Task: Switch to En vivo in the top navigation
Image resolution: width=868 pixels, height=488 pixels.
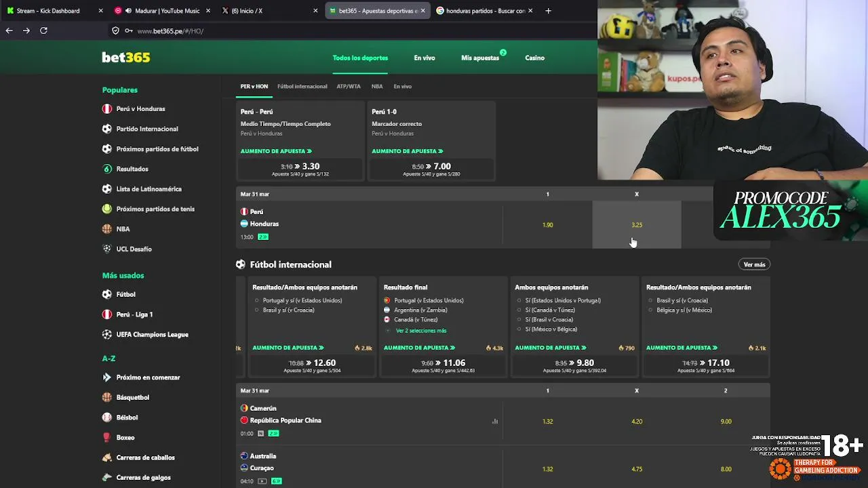Action: (425, 58)
